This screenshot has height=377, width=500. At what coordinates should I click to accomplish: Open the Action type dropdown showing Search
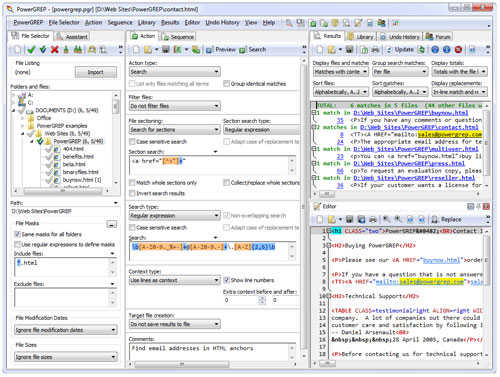(175, 72)
